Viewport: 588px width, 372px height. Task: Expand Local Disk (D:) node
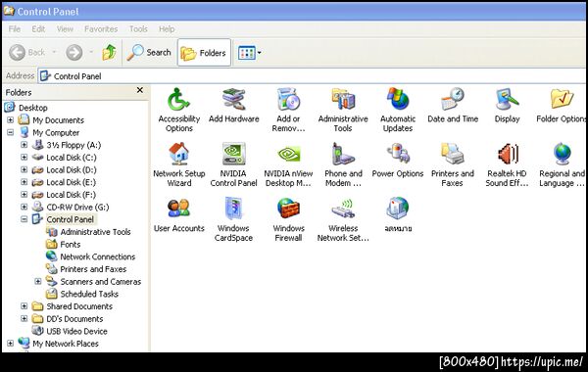tap(24, 169)
